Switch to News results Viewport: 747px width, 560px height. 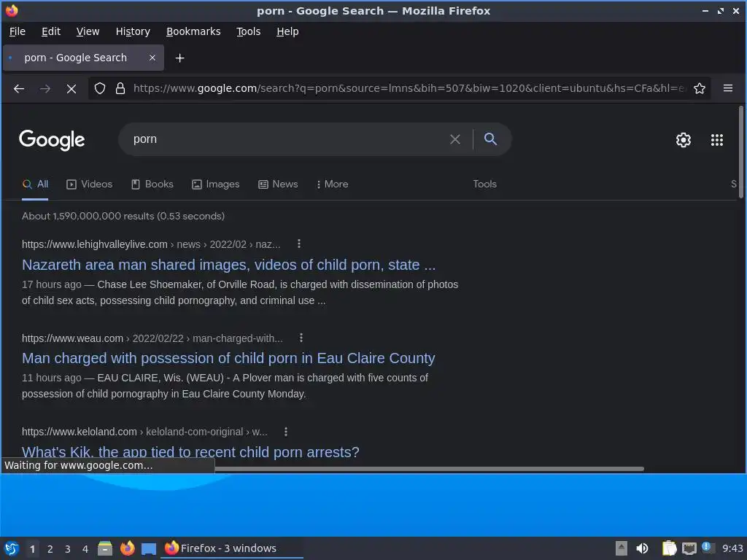(x=278, y=184)
